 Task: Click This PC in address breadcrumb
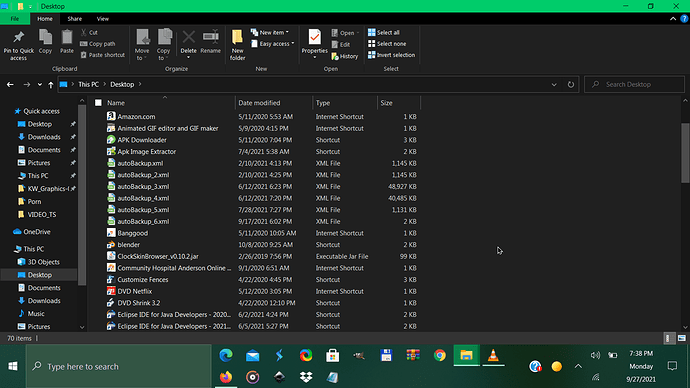tap(88, 84)
